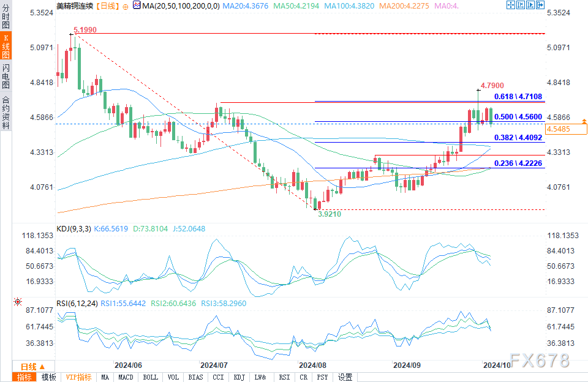Click the 2024/07 date marker
The width and height of the screenshot is (588, 382).
[x=214, y=365]
